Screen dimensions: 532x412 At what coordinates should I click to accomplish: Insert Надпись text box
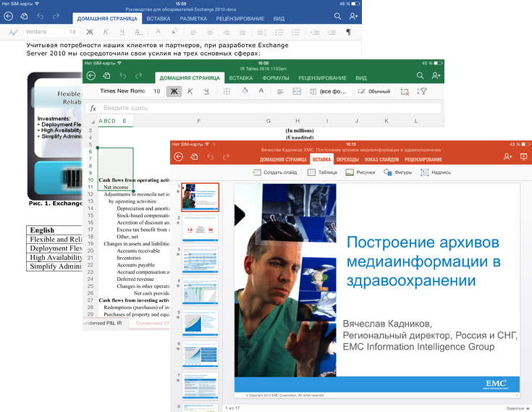436,172
